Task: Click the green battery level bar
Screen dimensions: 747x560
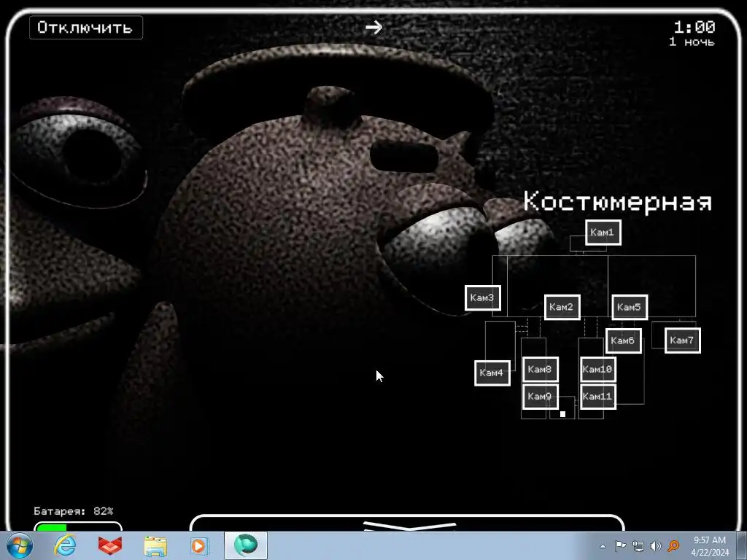Action: click(x=51, y=527)
